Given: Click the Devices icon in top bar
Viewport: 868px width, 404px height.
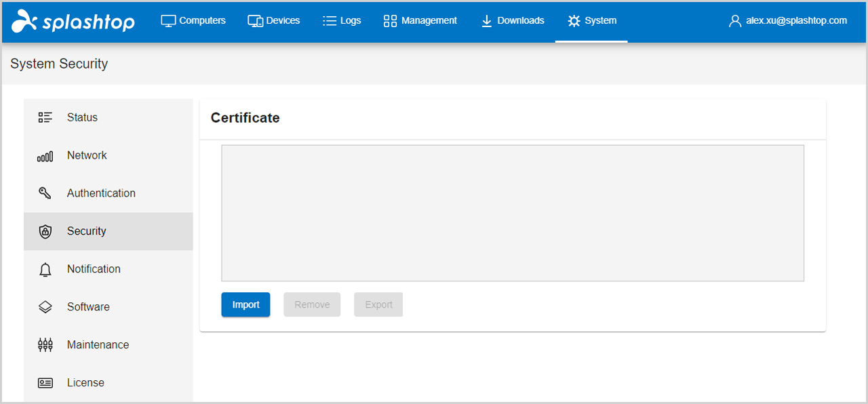Looking at the screenshot, I should point(256,21).
